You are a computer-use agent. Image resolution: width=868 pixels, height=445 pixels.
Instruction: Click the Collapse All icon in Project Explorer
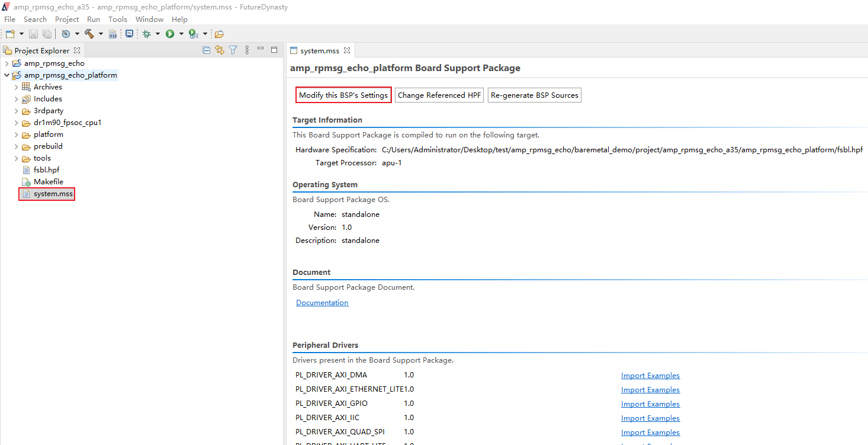tap(207, 50)
